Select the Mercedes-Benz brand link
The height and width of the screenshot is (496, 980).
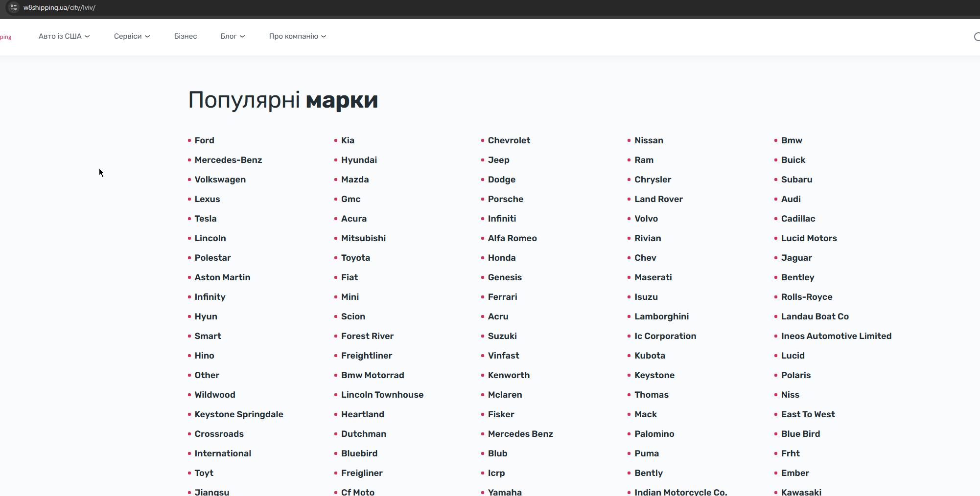(228, 160)
